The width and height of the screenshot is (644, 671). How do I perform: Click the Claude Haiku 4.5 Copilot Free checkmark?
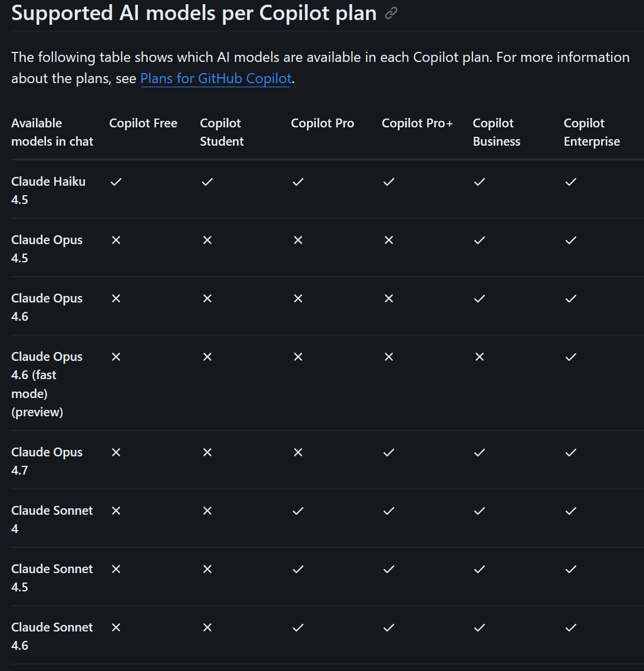point(116,182)
